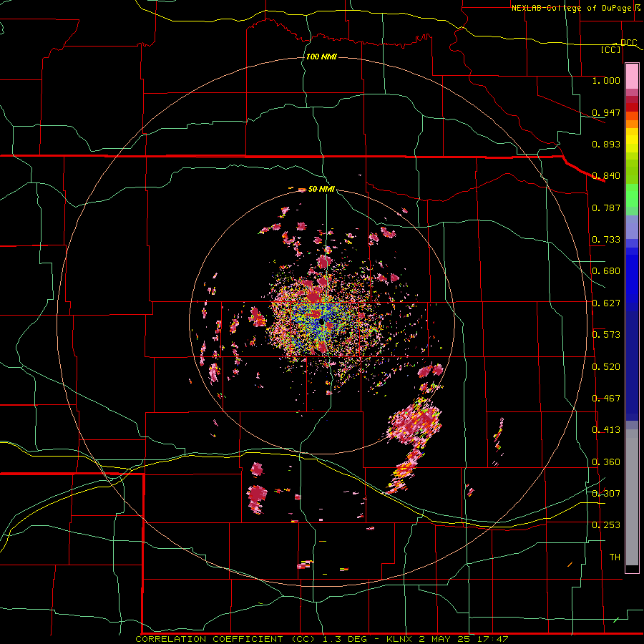The height and width of the screenshot is (644, 644).
Task: Click the 0.840 color scale value
Action: coord(606,176)
